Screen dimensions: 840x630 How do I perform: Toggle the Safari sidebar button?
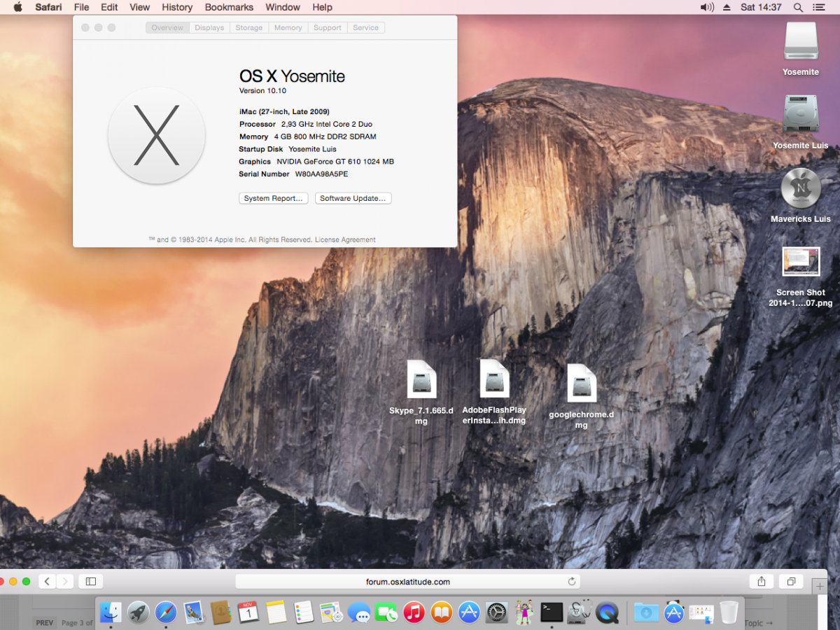pos(90,581)
